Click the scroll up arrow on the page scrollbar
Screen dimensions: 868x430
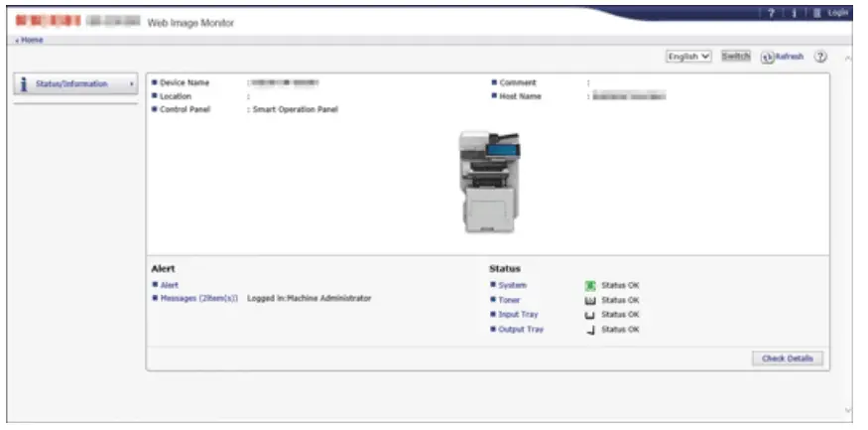click(x=848, y=59)
